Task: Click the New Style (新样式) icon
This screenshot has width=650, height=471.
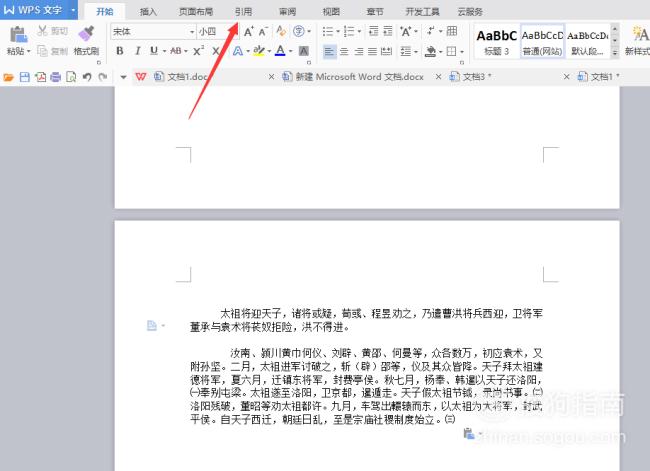Action: tap(640, 34)
